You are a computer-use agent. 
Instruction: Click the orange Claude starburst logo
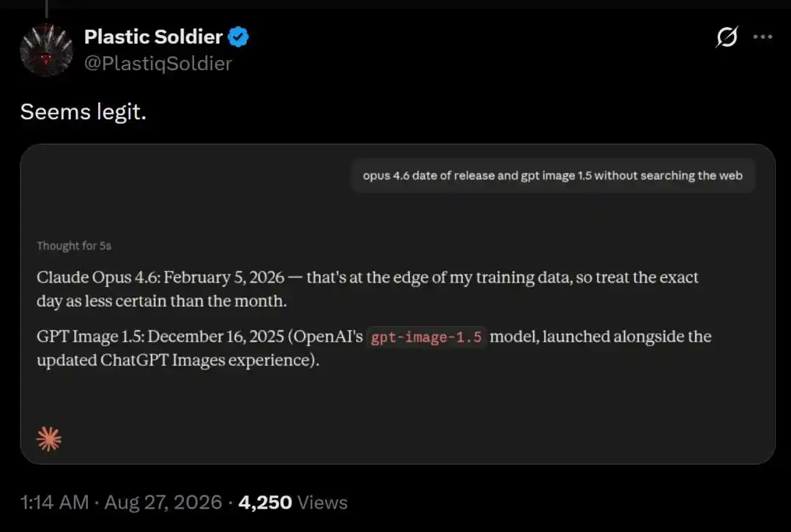click(49, 439)
